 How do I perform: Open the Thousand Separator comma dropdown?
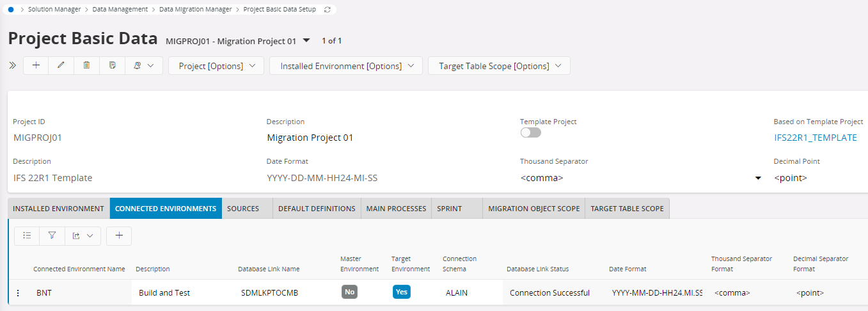click(641, 178)
